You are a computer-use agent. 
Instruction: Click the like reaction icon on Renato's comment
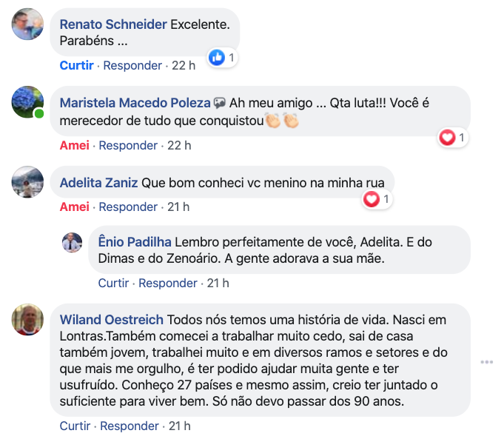coord(217,57)
